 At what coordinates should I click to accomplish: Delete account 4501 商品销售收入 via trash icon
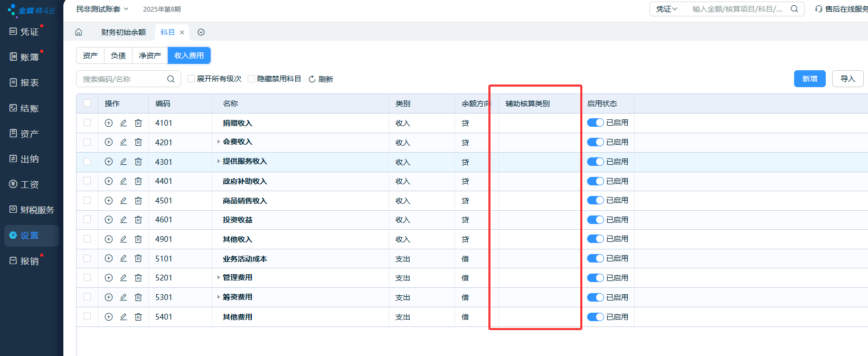click(138, 201)
